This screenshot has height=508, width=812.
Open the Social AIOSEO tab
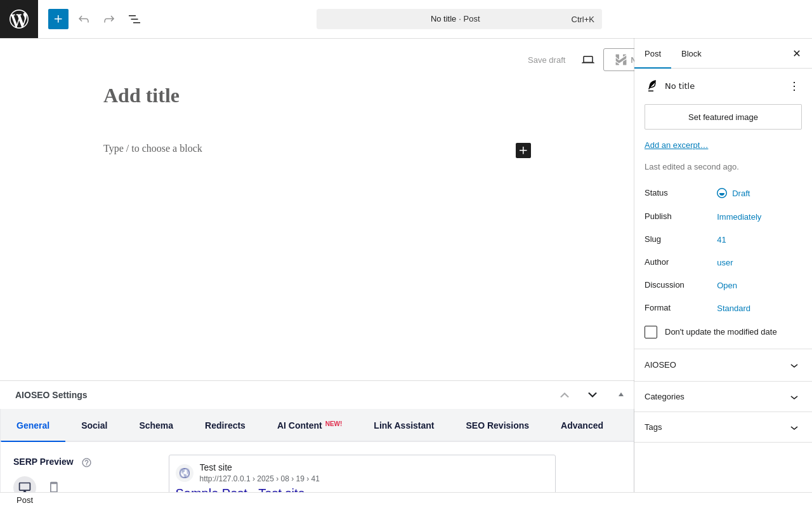coord(95,425)
